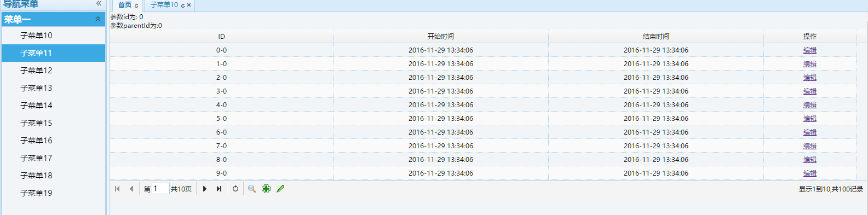Click the page number input field
Image resolution: width=868 pixels, height=215 pixels.
pyautogui.click(x=160, y=189)
